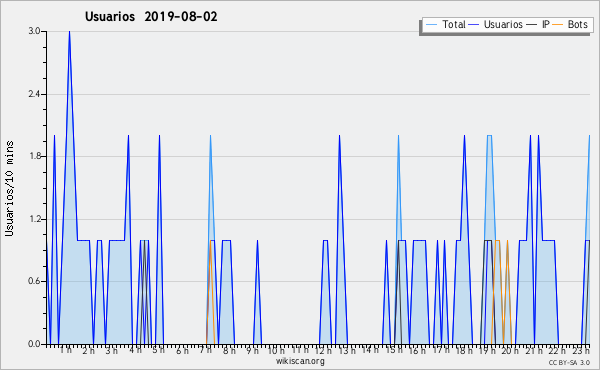Click the 0.0 y-axis value
The width and height of the screenshot is (600, 370).
[x=34, y=344]
